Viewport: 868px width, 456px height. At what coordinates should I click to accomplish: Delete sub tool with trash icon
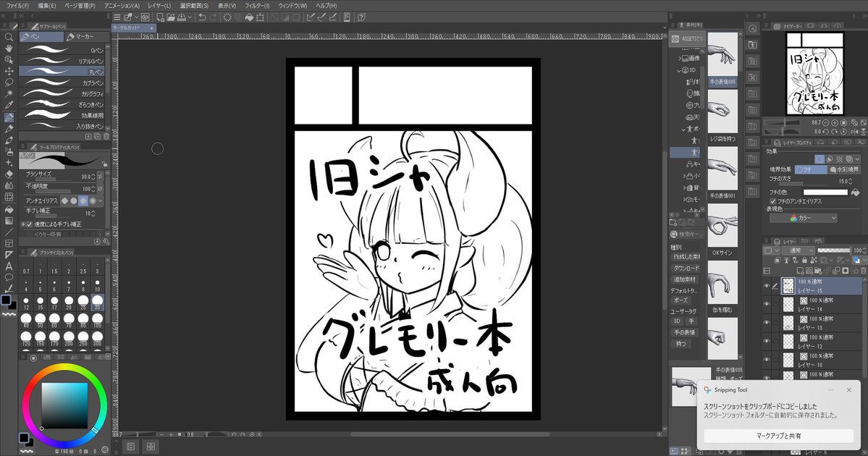(105, 136)
